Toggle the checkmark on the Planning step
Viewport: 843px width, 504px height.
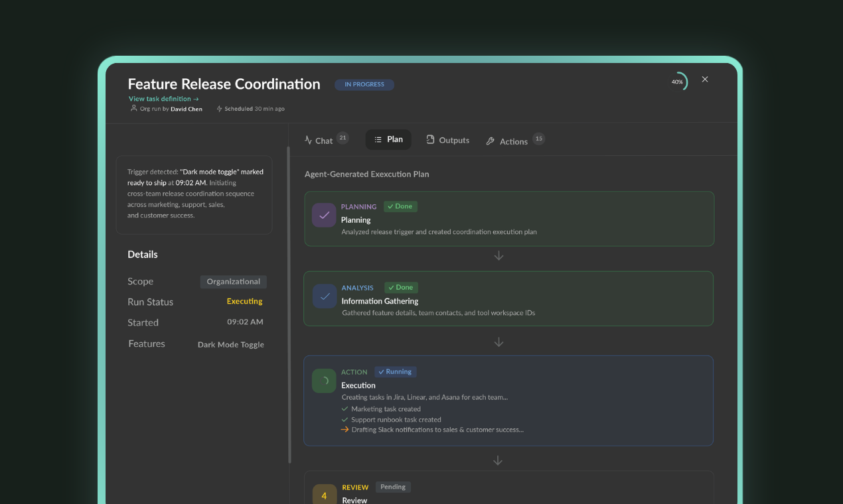pyautogui.click(x=323, y=215)
